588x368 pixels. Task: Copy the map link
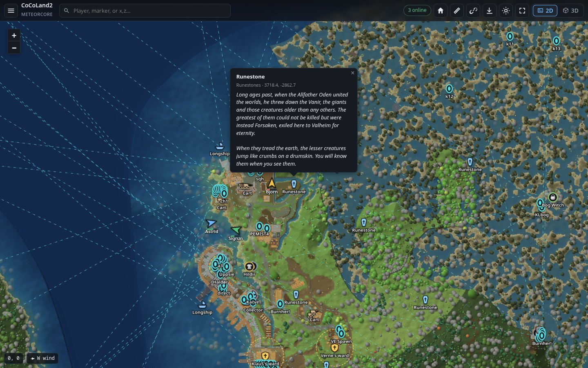(x=473, y=11)
